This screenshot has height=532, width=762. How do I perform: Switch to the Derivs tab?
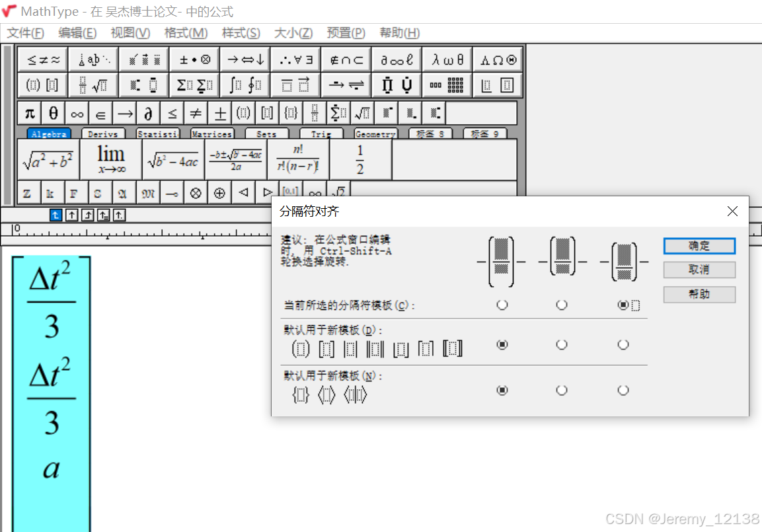click(x=103, y=133)
